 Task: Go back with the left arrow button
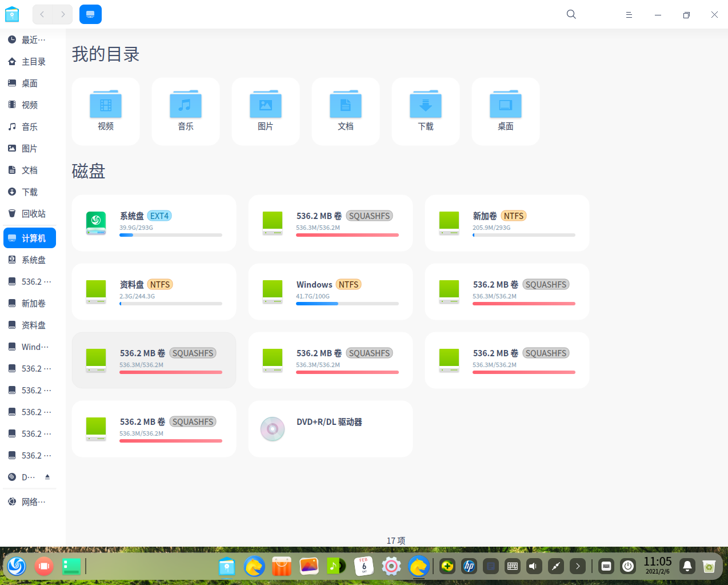coord(42,14)
